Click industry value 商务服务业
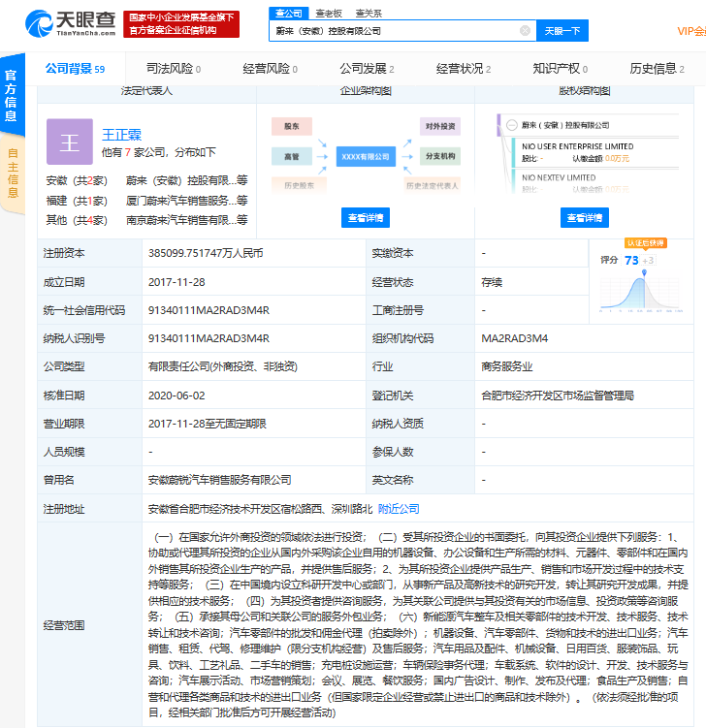The height and width of the screenshot is (728, 706). coord(507,366)
